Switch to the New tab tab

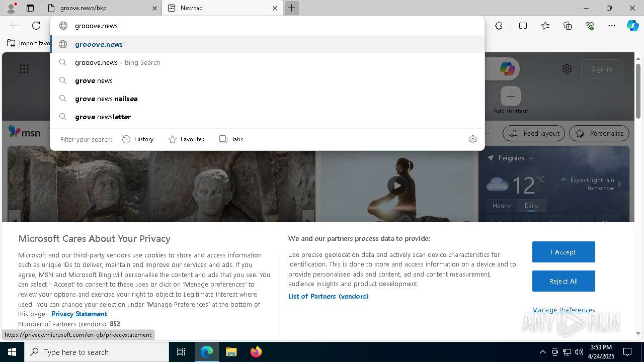click(x=223, y=8)
